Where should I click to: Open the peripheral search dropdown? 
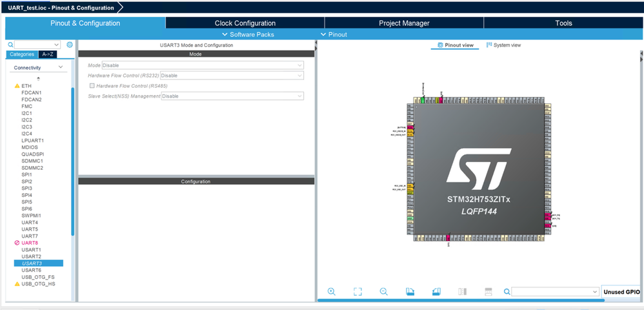click(x=57, y=45)
